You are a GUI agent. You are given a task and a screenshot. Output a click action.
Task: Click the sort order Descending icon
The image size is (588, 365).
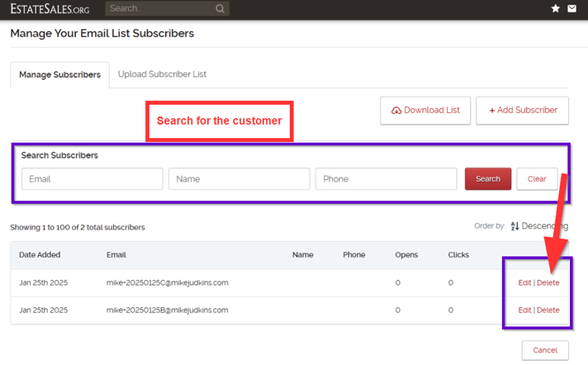[514, 225]
